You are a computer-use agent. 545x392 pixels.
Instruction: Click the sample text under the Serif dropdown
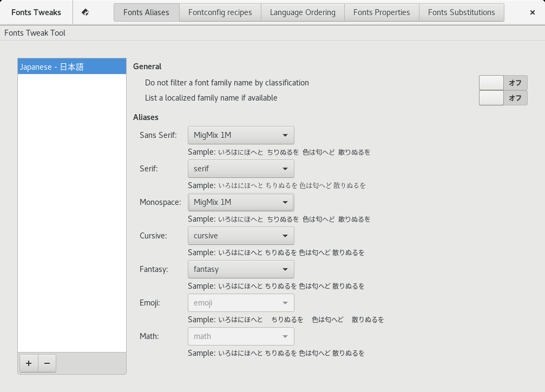tap(277, 185)
